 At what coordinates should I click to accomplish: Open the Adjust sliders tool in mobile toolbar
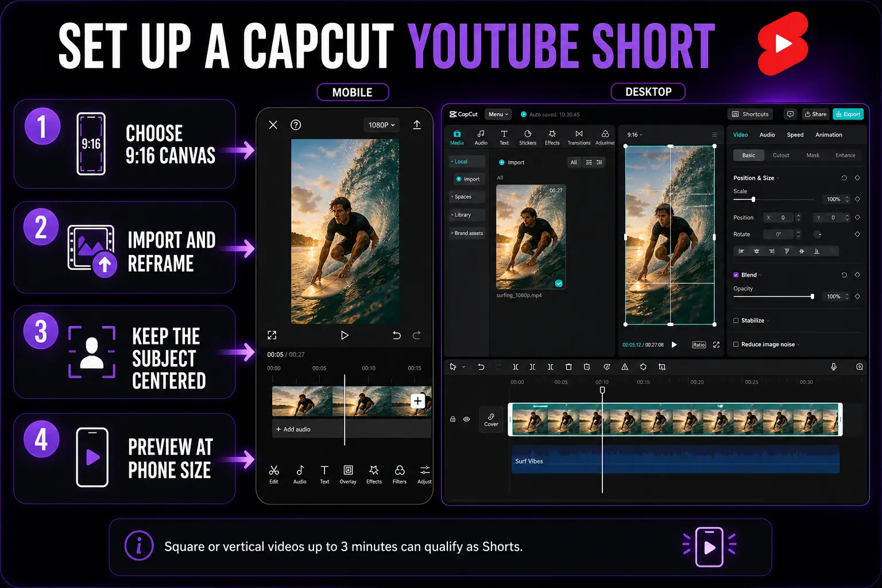pos(424,474)
